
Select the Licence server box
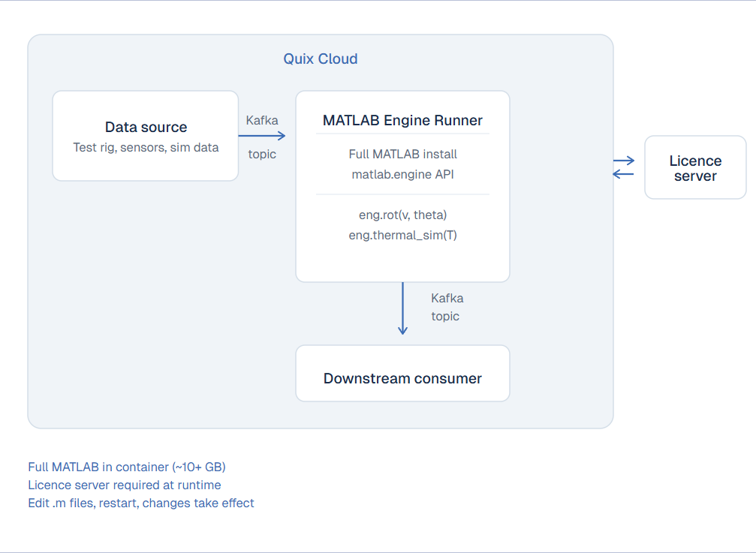(695, 167)
